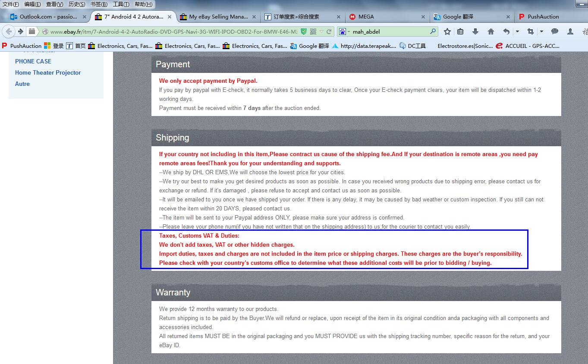Expand the dropdown arrow next to undo icon
Viewport: 588px width, 364px height.
[517, 31]
